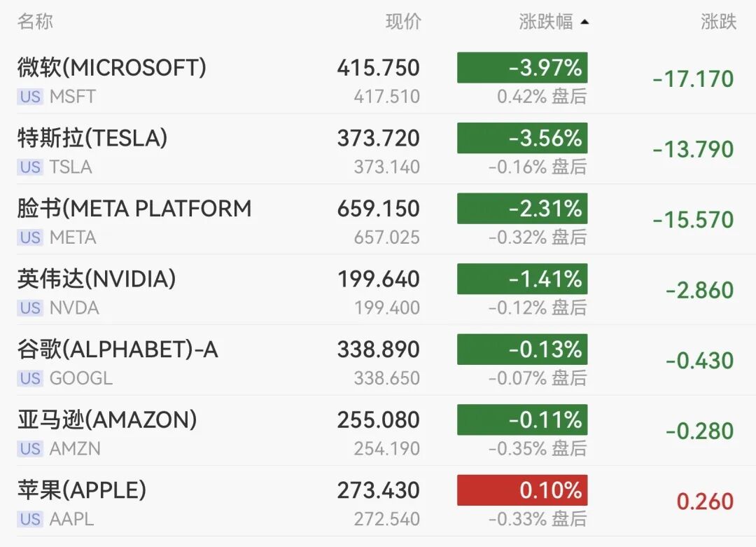Click the 名称 column header
This screenshot has width=756, height=547.
(x=35, y=22)
